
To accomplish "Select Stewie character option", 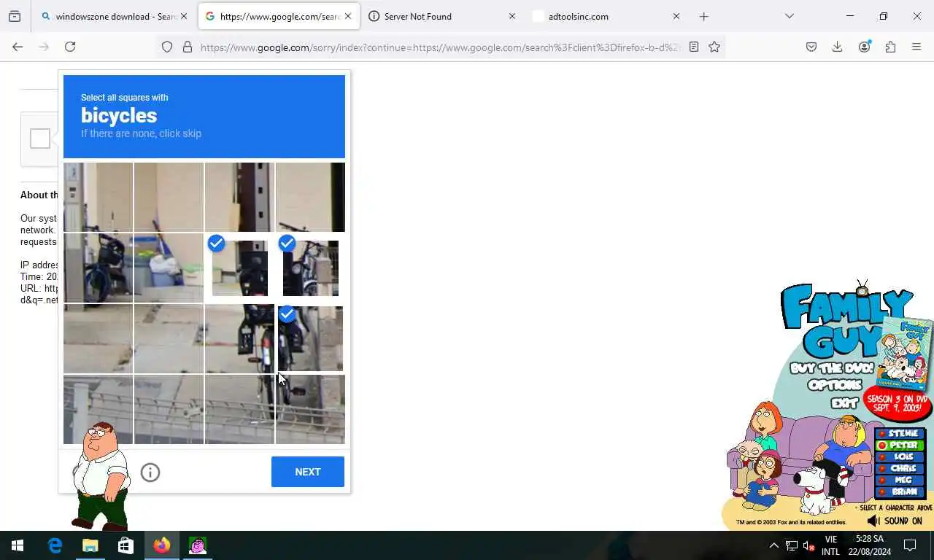I will [x=900, y=433].
